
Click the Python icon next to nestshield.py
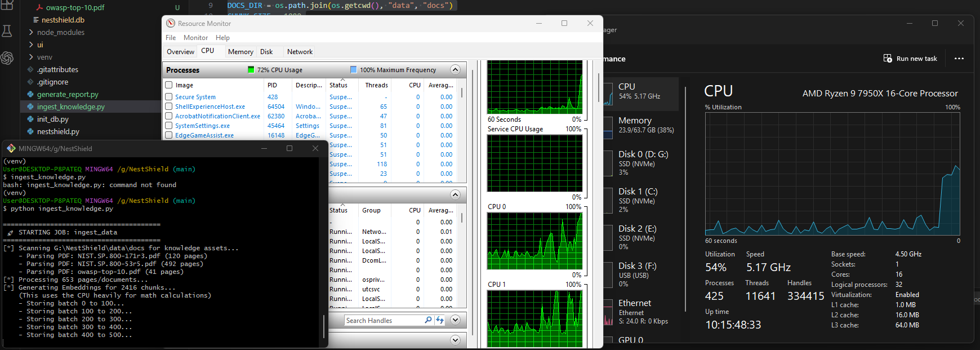(30, 131)
